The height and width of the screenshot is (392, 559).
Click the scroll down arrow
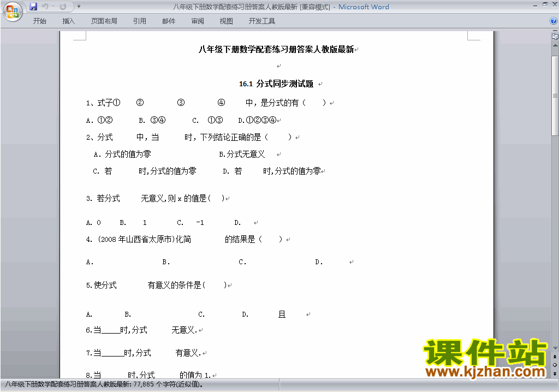pyautogui.click(x=555, y=348)
